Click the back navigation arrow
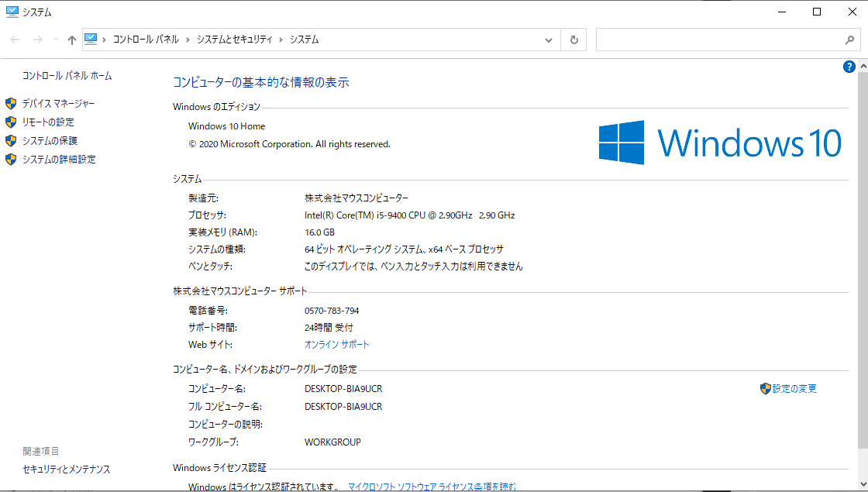This screenshot has width=868, height=492. 15,40
